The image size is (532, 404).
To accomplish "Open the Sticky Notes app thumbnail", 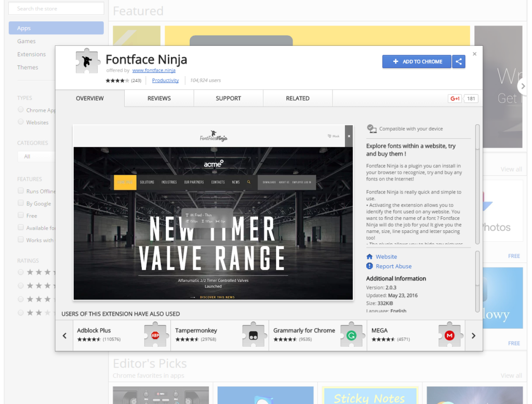I will 370,395.
